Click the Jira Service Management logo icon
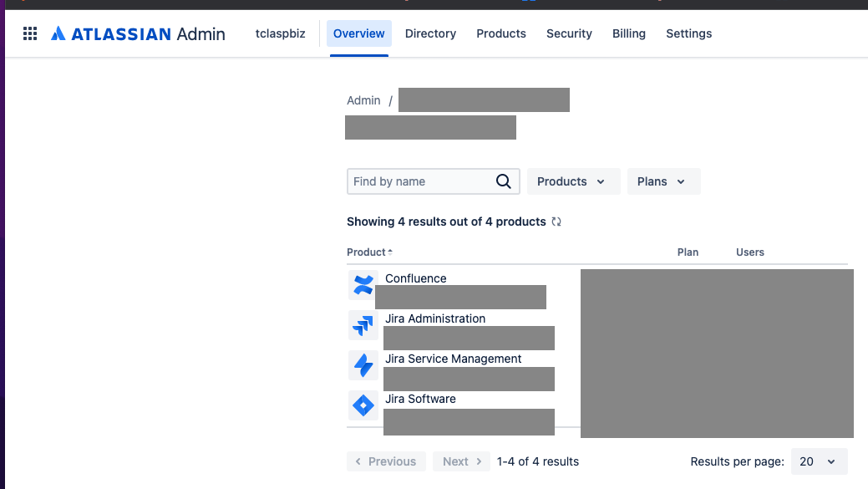 pyautogui.click(x=363, y=365)
